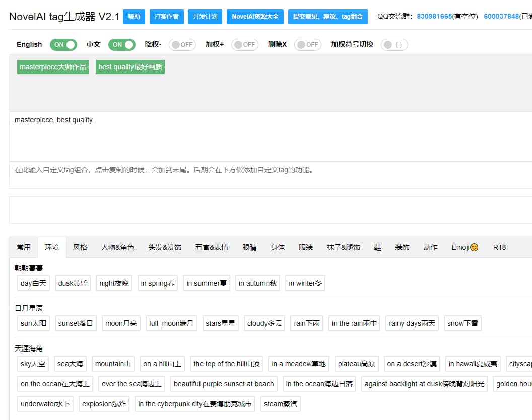The height and width of the screenshot is (420, 532).
Task: Turn off the 中文 display toggle
Action: (121, 45)
